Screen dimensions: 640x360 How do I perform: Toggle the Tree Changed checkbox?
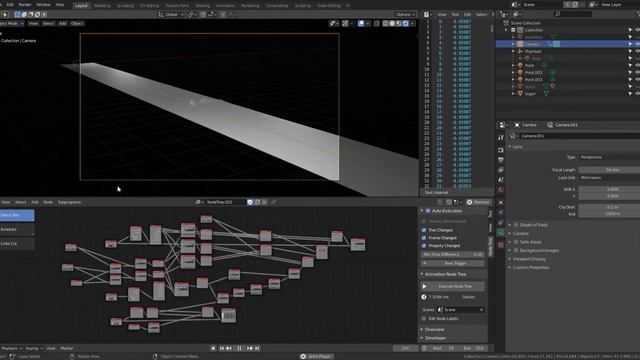click(x=424, y=230)
